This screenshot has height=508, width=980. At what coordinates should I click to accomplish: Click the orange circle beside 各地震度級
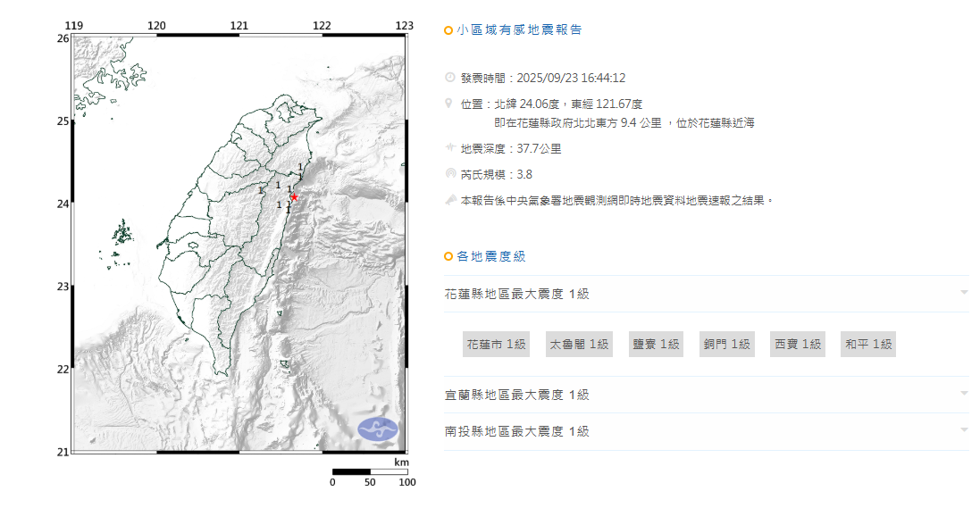(448, 257)
